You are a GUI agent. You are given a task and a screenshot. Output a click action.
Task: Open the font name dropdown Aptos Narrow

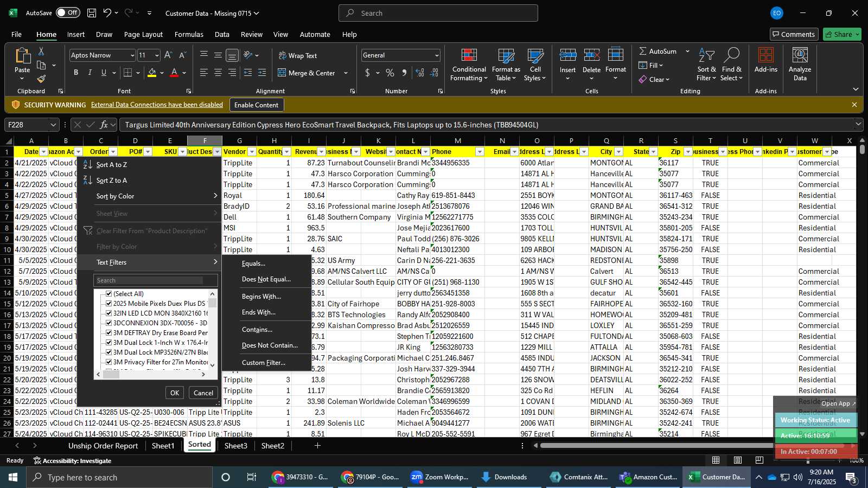tap(132, 55)
